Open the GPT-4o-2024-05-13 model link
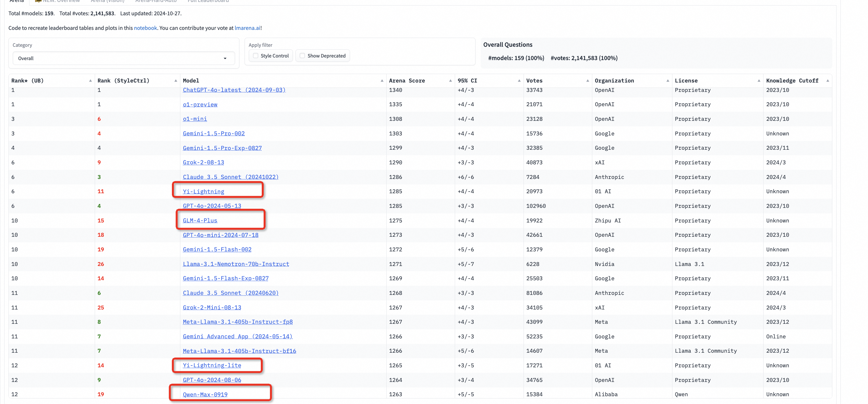The image size is (868, 404). point(212,206)
